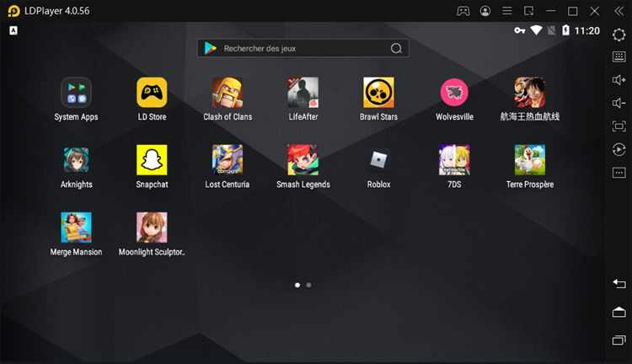Open Wolvesville game
The image size is (632, 364).
click(x=454, y=93)
